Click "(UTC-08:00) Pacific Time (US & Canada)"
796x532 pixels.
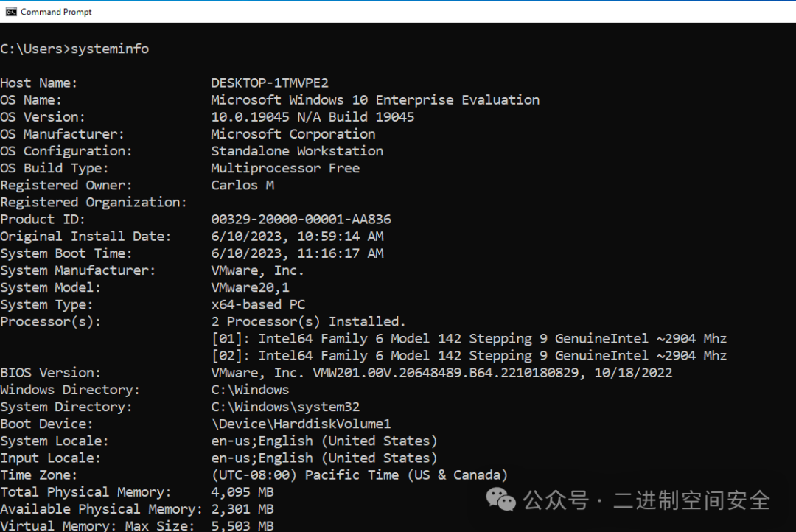(360, 475)
